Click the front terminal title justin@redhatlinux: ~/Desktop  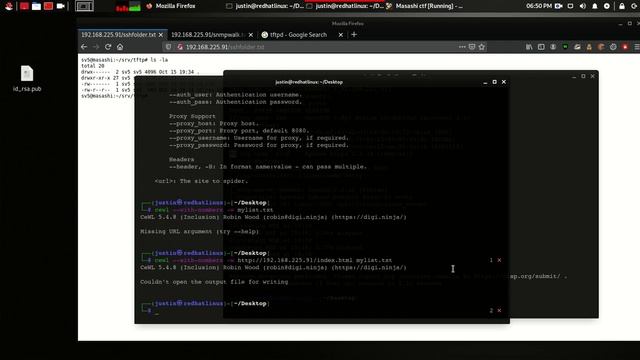309,82
